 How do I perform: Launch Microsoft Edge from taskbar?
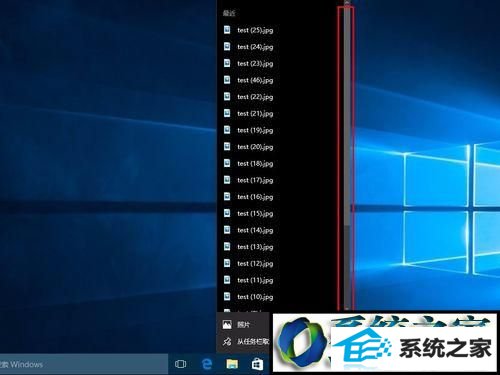click(x=206, y=364)
